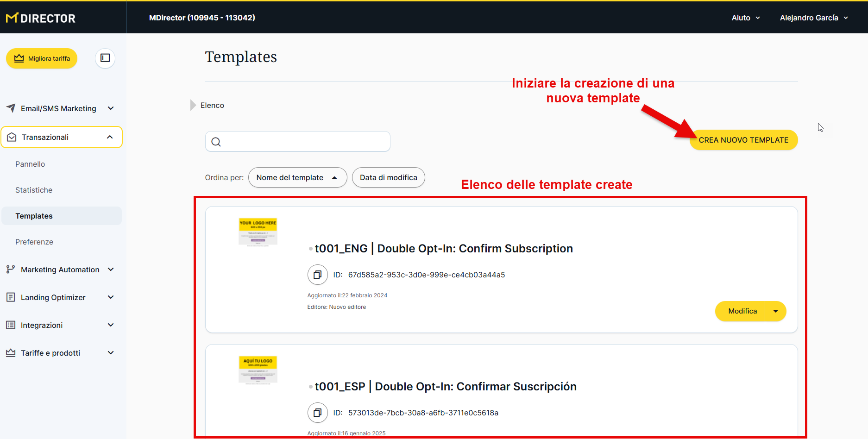Sort by Data di modifica
This screenshot has width=868, height=439.
coord(388,177)
